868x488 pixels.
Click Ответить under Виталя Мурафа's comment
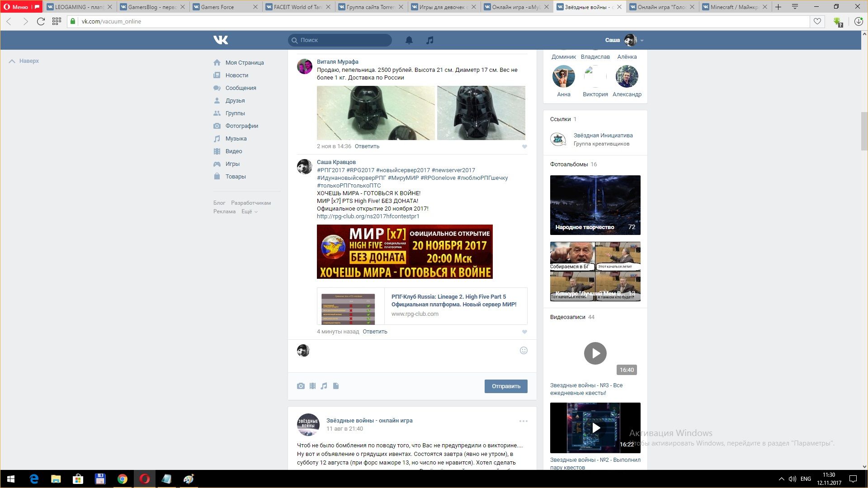(367, 146)
